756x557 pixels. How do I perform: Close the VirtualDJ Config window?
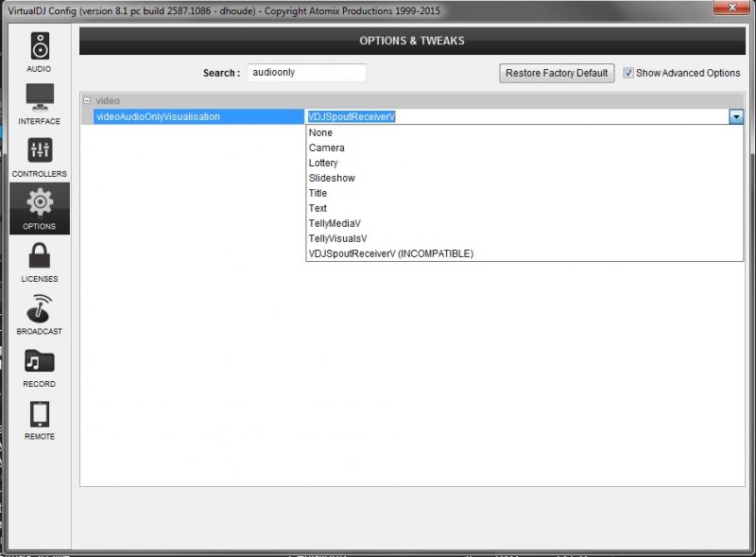click(x=731, y=8)
